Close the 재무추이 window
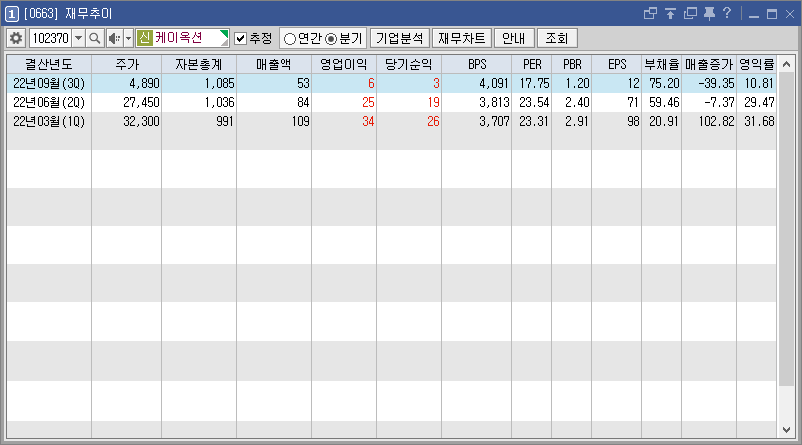The width and height of the screenshot is (802, 445). pos(790,14)
